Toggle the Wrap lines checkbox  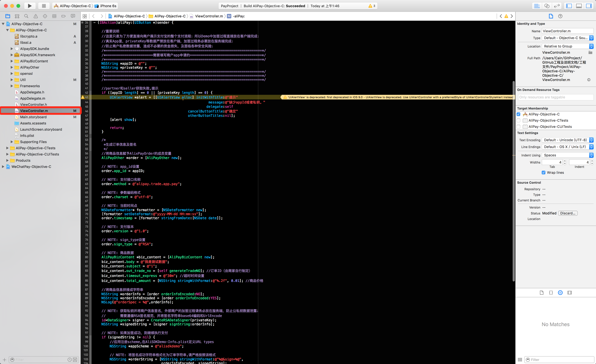click(x=544, y=172)
